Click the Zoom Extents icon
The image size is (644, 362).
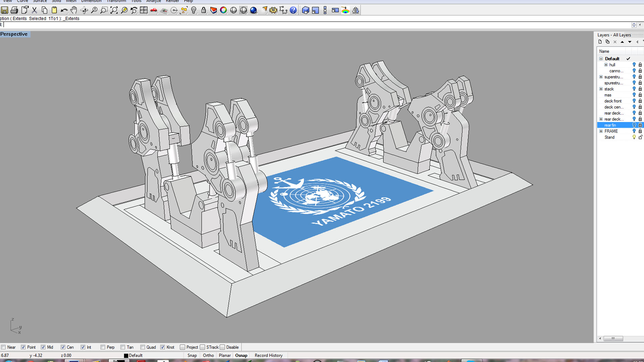coord(114,10)
